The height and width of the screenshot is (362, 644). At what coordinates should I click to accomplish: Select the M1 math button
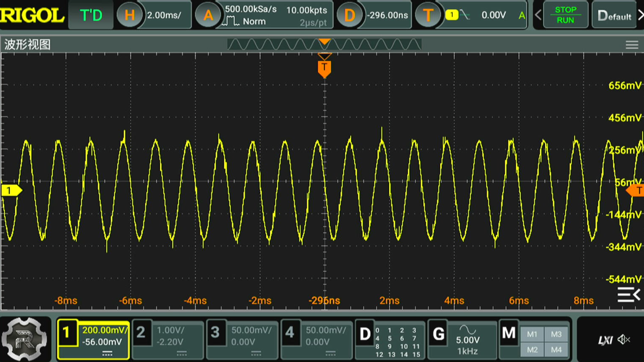click(x=532, y=334)
